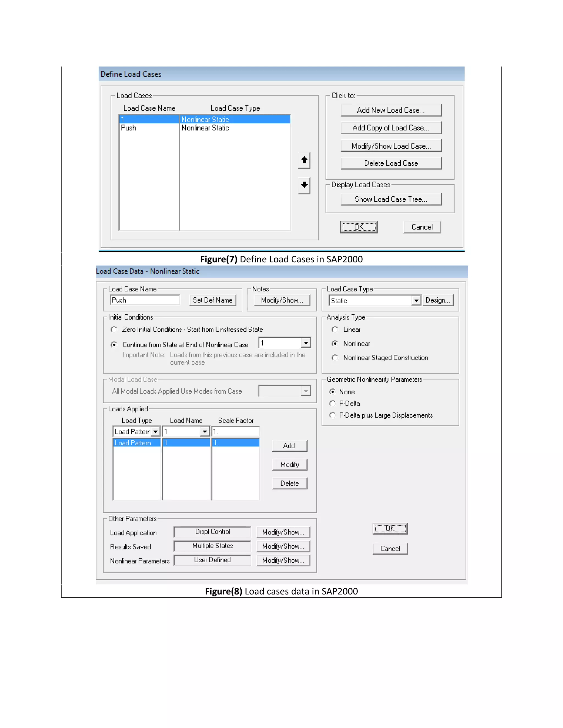Select Zero Initial Conditions radio button
This screenshot has width=563, height=728.
tap(114, 329)
